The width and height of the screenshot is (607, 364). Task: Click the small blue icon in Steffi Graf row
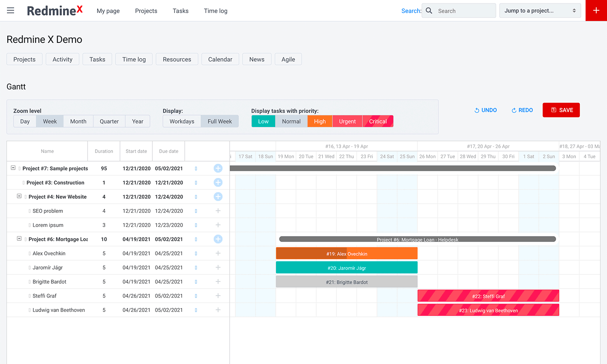(x=196, y=296)
